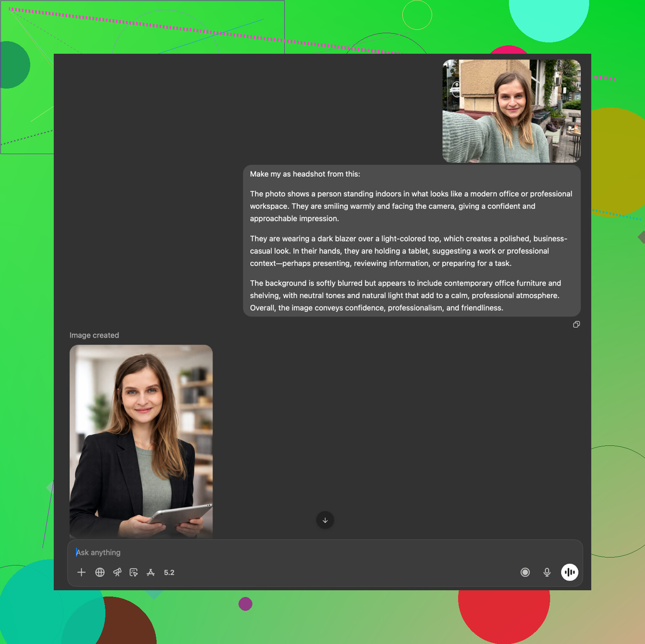
Task: Launch voice mode with the waveform button
Action: pyautogui.click(x=569, y=572)
